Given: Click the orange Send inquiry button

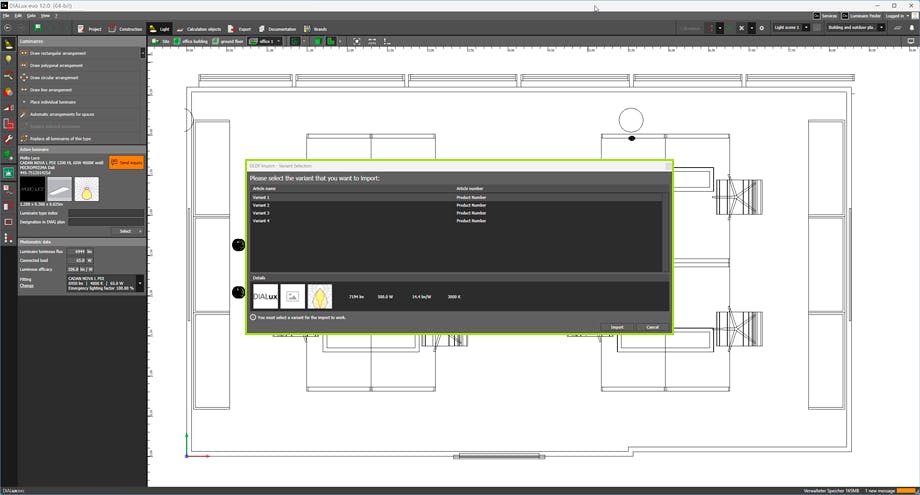Looking at the screenshot, I should (127, 162).
